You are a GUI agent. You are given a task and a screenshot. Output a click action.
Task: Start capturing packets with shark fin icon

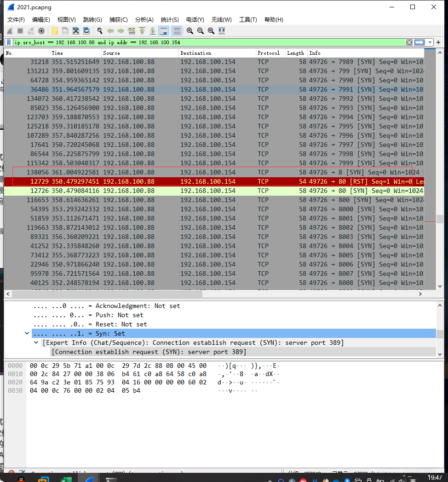tap(10, 31)
